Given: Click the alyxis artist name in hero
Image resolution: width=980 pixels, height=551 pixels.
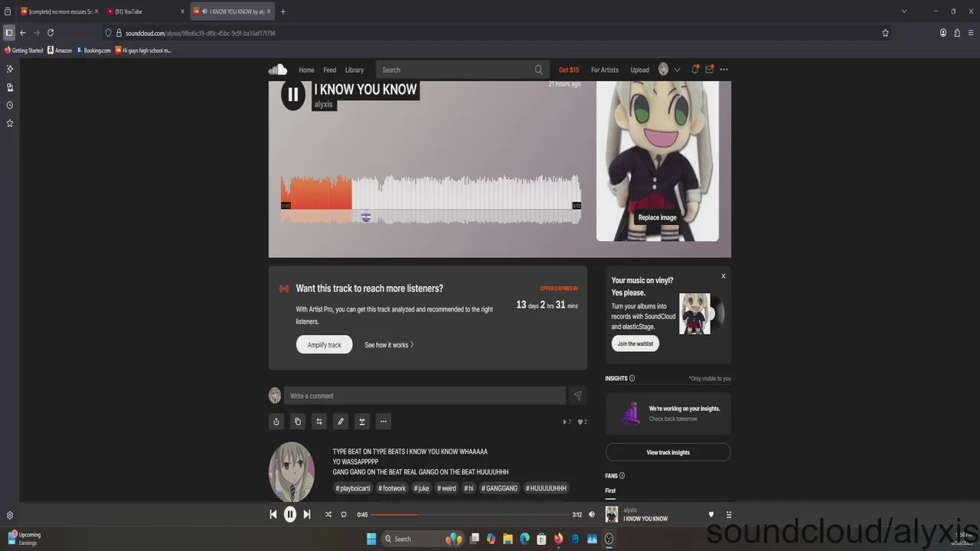Looking at the screenshot, I should click(x=324, y=104).
